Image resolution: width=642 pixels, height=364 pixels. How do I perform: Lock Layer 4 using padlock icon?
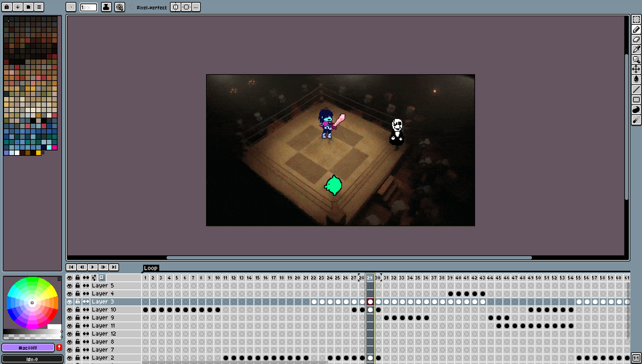point(78,293)
